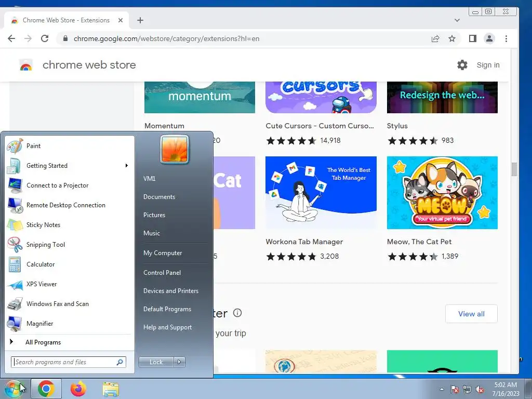Open My Computer
Viewport: 532px width, 399px height.
click(x=163, y=253)
